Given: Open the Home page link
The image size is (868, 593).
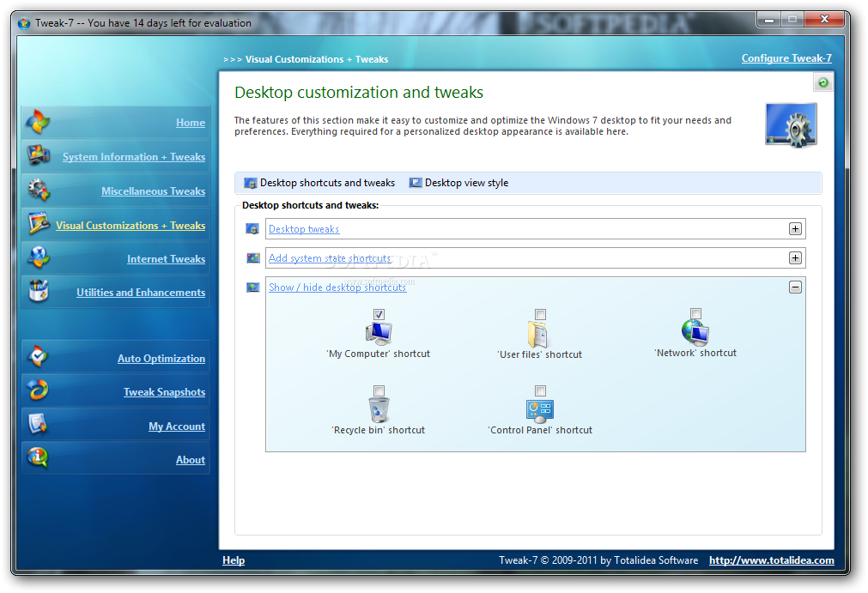Looking at the screenshot, I should tap(191, 123).
